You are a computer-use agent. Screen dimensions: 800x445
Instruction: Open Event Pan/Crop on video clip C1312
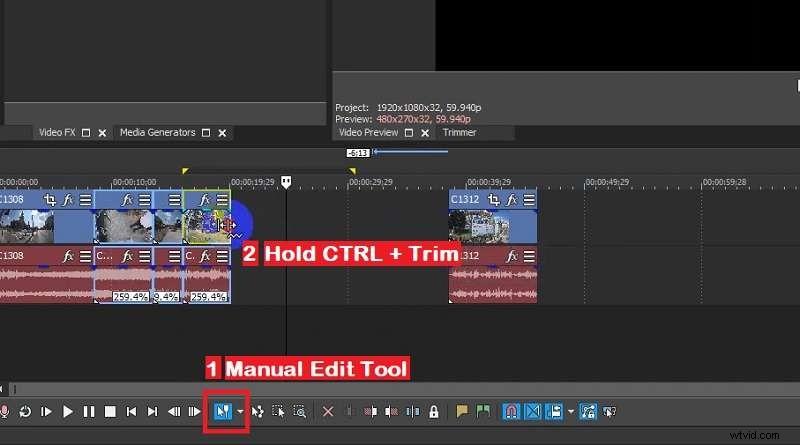[x=493, y=200]
